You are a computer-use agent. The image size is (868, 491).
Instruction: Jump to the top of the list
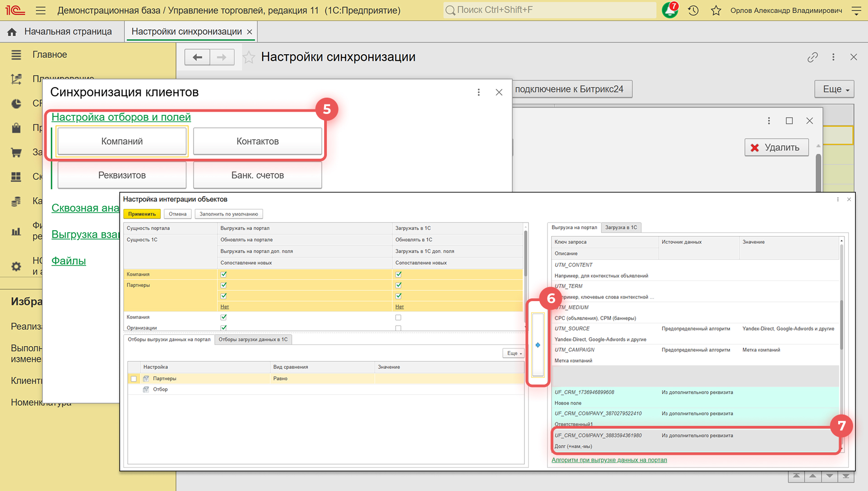coord(796,476)
